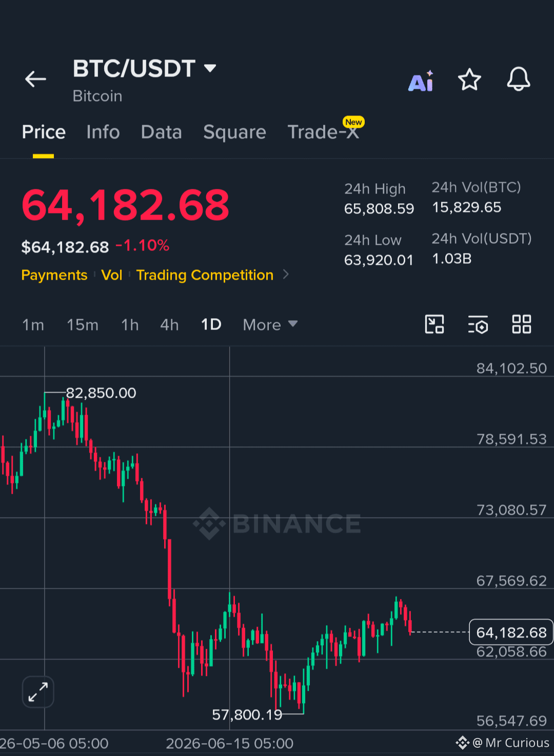Select the 15m chart interval
554x756 pixels.
(x=83, y=325)
